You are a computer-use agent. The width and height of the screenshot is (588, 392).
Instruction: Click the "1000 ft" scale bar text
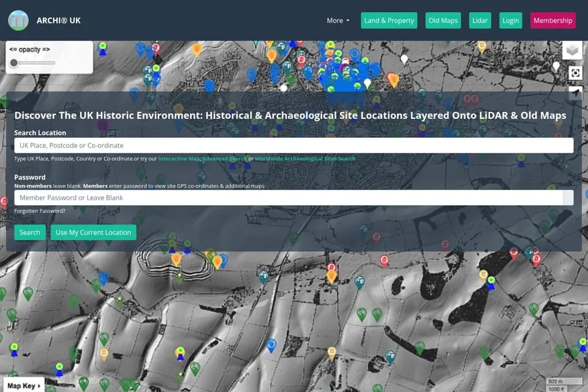556,389
